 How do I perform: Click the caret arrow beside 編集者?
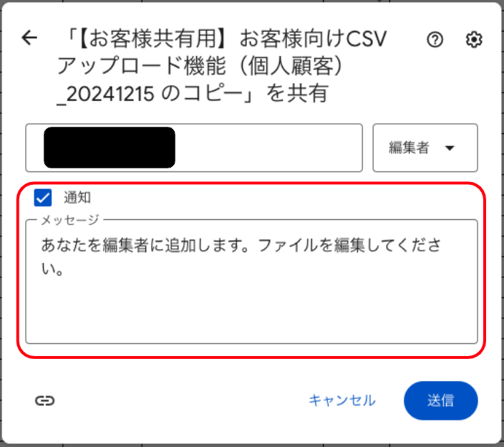click(x=450, y=148)
